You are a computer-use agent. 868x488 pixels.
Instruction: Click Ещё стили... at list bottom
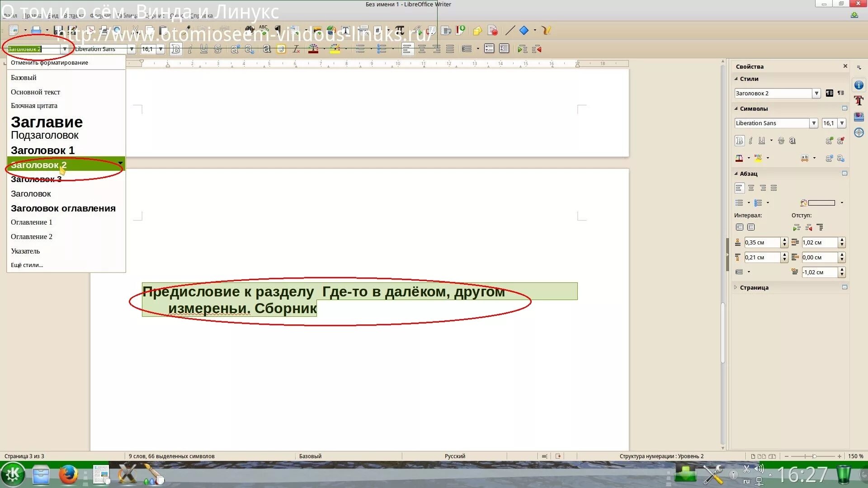(27, 265)
